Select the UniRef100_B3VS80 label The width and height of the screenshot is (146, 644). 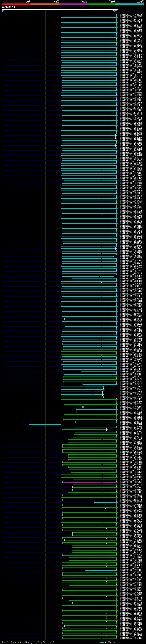click(131, 371)
